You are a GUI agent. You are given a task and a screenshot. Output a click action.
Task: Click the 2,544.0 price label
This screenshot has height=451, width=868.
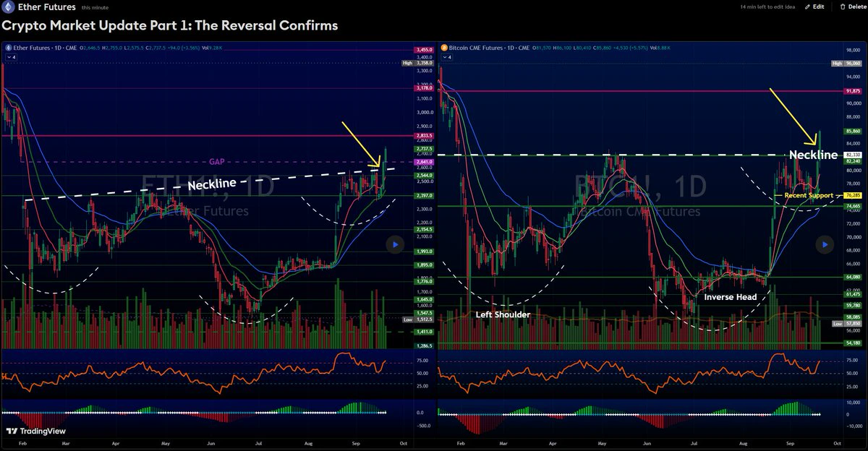click(x=423, y=175)
